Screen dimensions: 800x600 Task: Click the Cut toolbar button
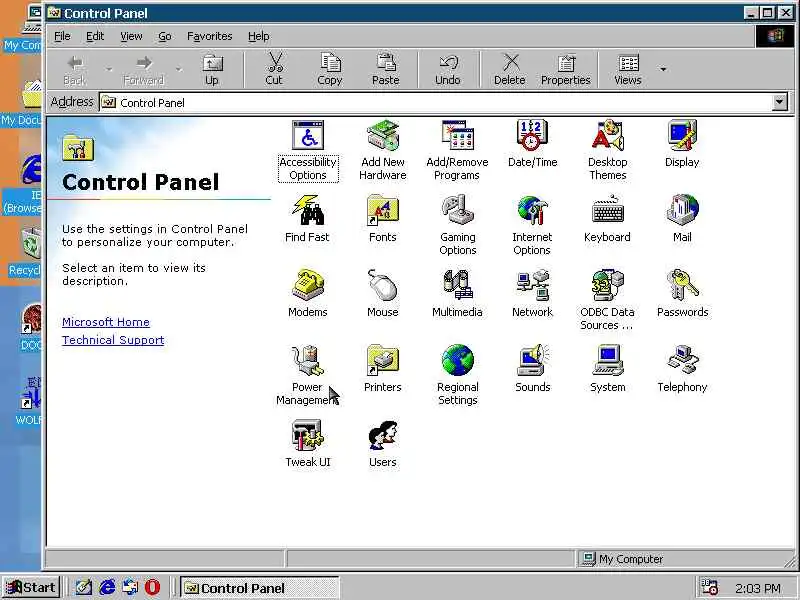pos(274,70)
